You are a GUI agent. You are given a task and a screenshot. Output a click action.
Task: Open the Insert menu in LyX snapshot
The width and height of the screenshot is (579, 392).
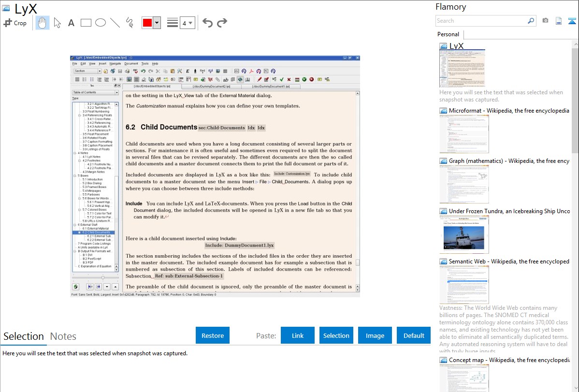tap(102, 63)
